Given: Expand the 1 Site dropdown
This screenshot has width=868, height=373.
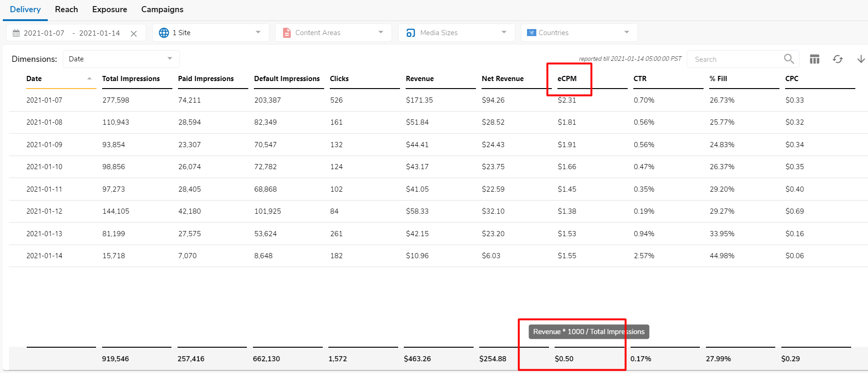Looking at the screenshot, I should [x=258, y=32].
